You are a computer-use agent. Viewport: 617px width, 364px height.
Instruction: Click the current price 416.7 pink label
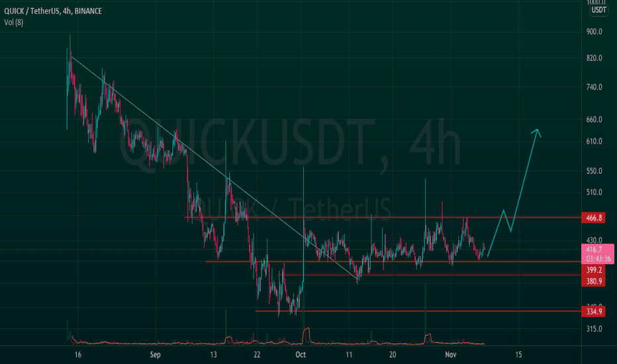[x=594, y=250]
